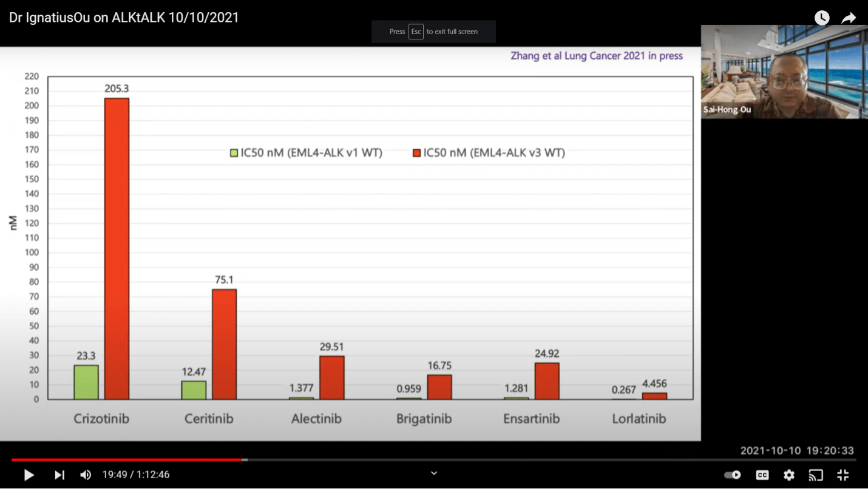
Task: Toggle the autoplay switch
Action: [x=733, y=475]
